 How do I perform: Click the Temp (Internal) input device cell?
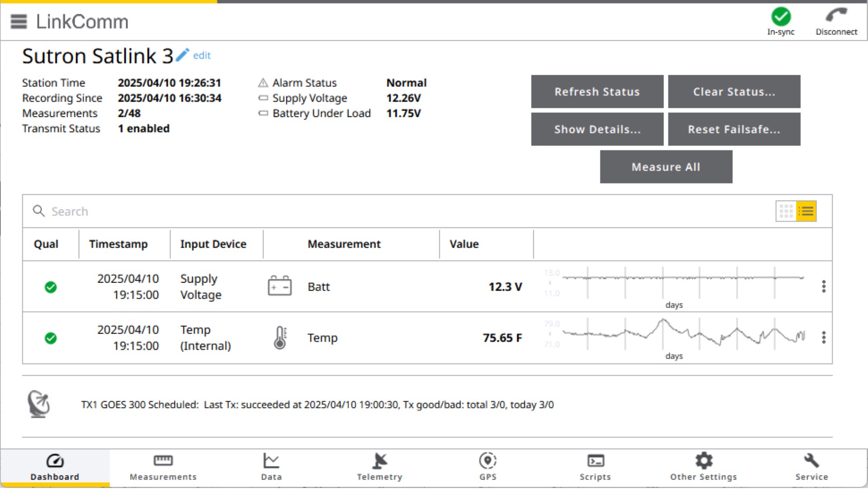(x=205, y=338)
